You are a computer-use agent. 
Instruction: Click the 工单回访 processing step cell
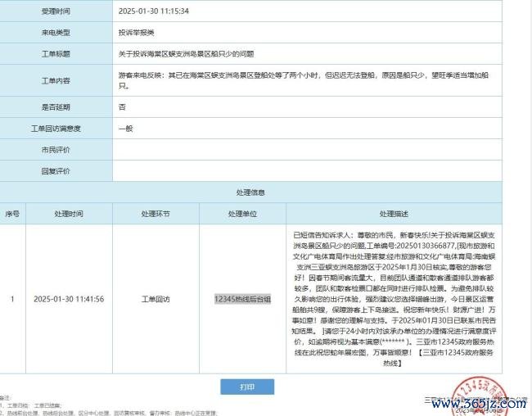[x=156, y=299]
